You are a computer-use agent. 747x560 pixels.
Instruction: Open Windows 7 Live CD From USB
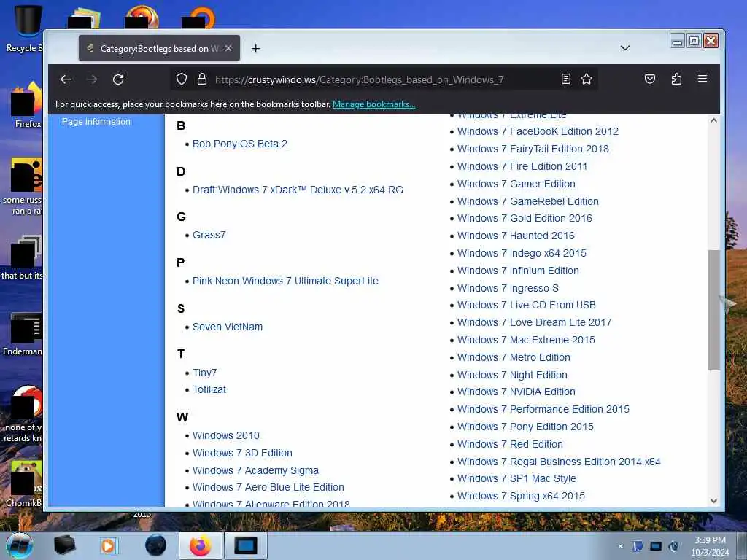point(527,305)
